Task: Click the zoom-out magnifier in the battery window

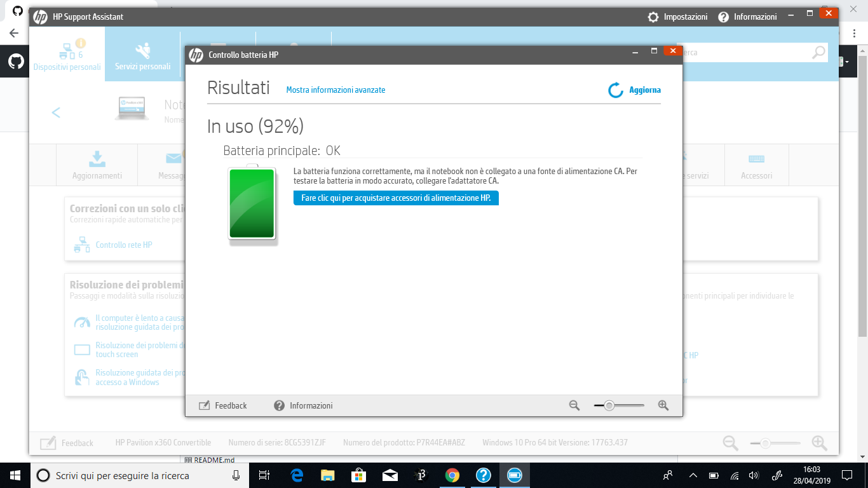Action: (574, 405)
